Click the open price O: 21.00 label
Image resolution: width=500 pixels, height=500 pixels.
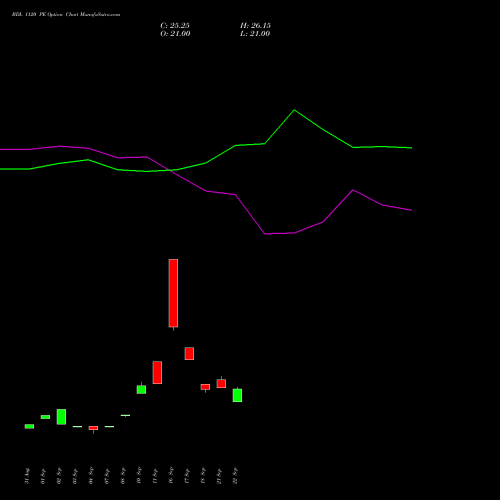pyautogui.click(x=175, y=34)
